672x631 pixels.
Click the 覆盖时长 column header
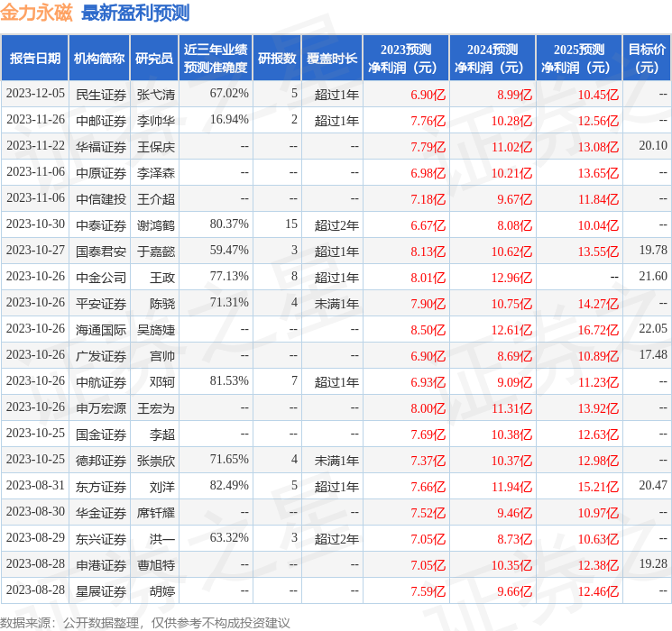pos(332,58)
